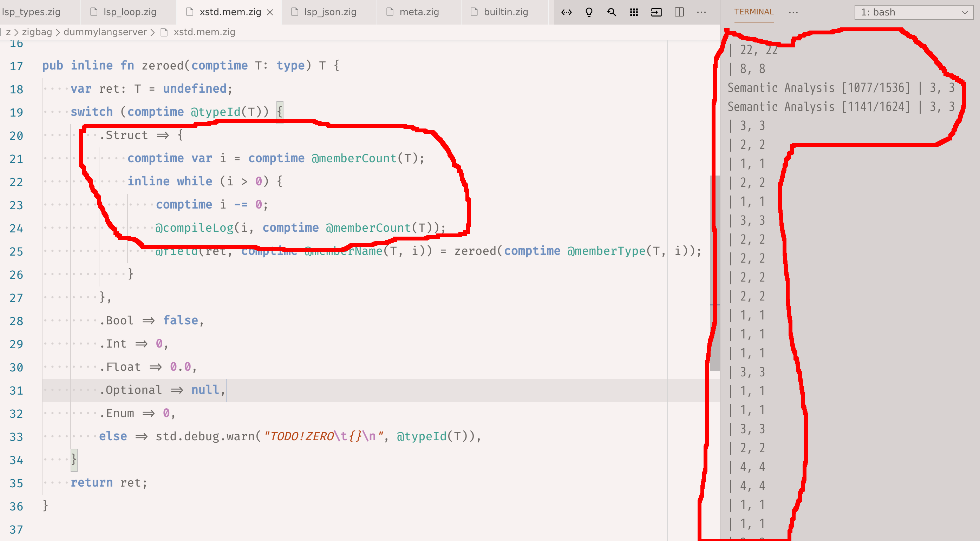Open the grid icon in editor toolbar
980x541 pixels.
pyautogui.click(x=634, y=12)
